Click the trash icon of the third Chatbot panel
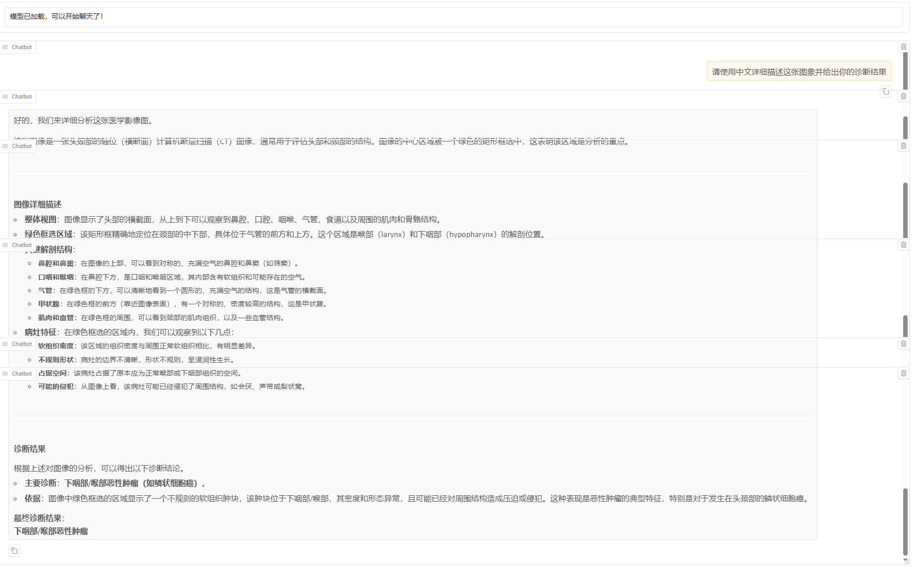The image size is (924, 570). [x=903, y=145]
